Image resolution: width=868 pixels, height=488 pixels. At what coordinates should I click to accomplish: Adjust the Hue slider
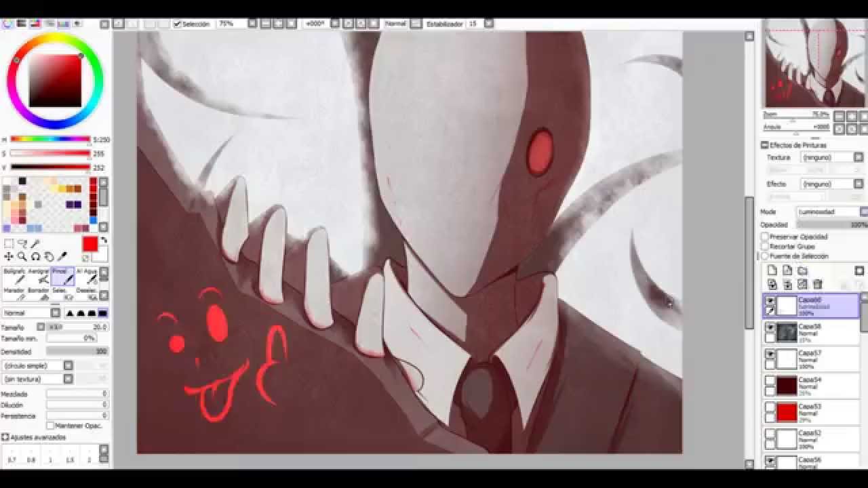point(50,140)
